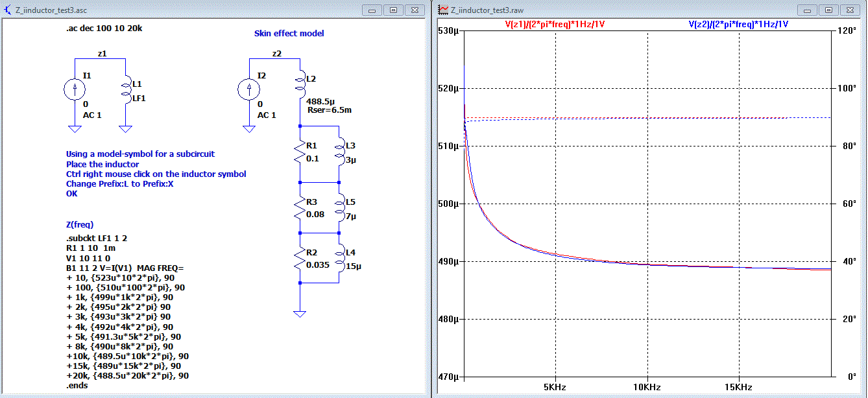The height and width of the screenshot is (398, 868).
Task: Select the R3 resistor symbol
Action: pos(300,207)
